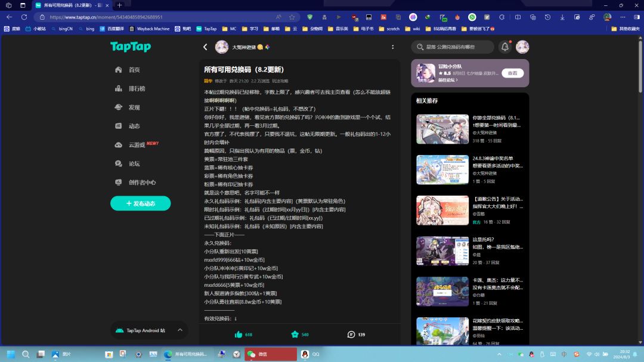Open related post 你游全部兑换码 thumbnail
The width and height of the screenshot is (644, 362).
coord(442,129)
